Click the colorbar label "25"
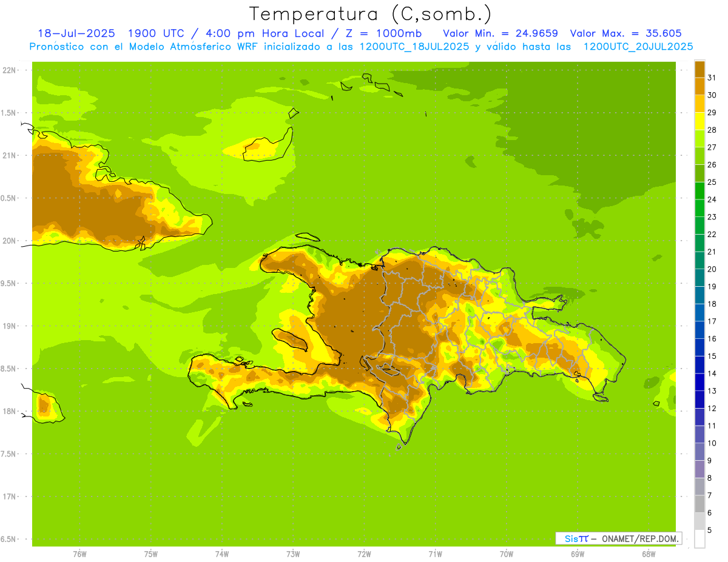This screenshot has height=562, width=728. pos(712,182)
